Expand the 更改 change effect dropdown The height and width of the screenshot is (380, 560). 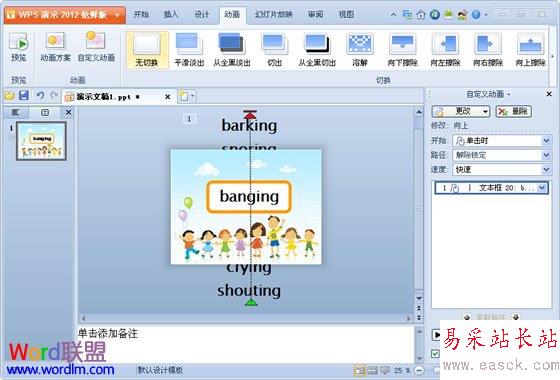click(x=485, y=112)
